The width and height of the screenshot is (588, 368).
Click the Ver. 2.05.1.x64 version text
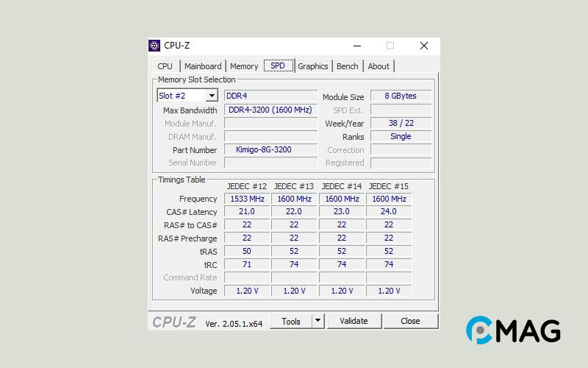click(234, 324)
